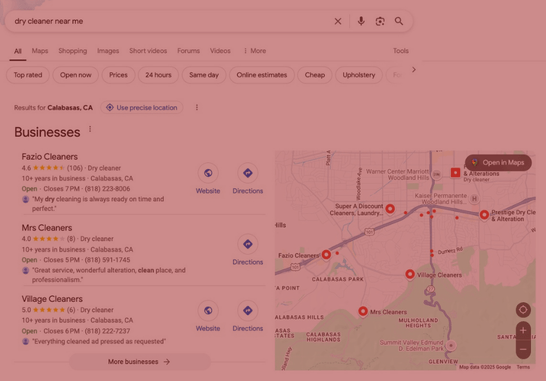The width and height of the screenshot is (546, 381).
Task: Click Use precise location
Action: [142, 108]
